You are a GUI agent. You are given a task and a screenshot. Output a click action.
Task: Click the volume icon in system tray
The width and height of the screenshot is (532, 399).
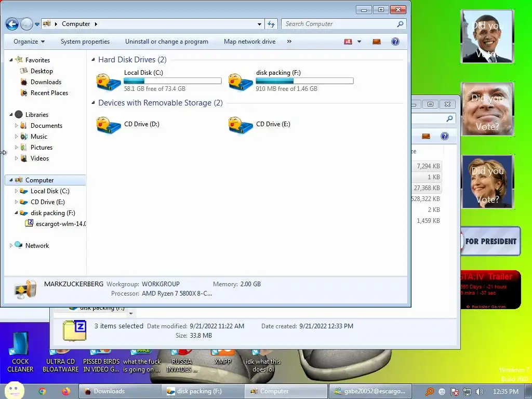click(x=479, y=392)
